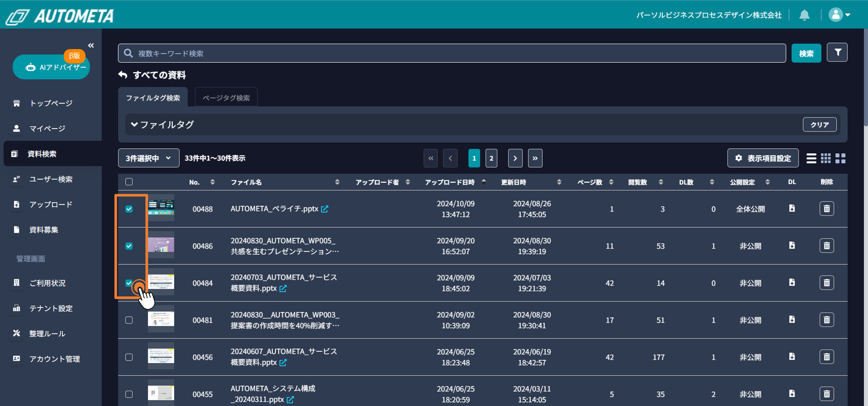Click the page vertical scrollbar
This screenshot has width=868, height=406.
tap(866, 78)
